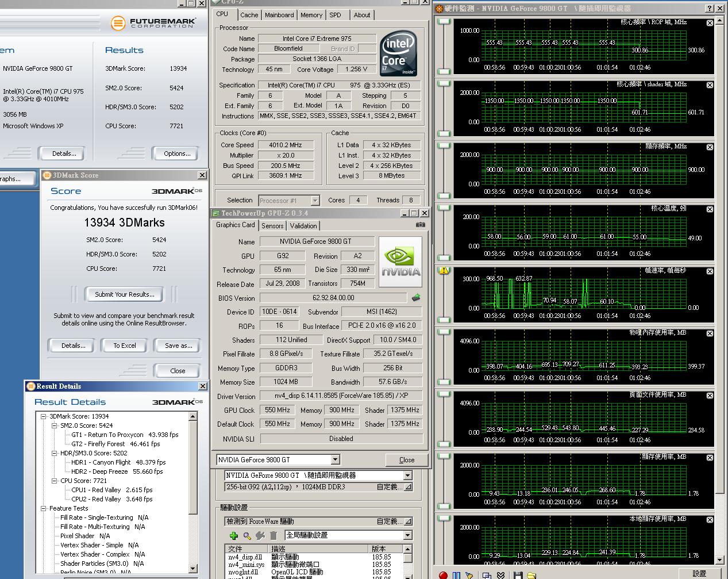
Task: Close the 核心頻率 shader域 graph
Action: [x=710, y=85]
